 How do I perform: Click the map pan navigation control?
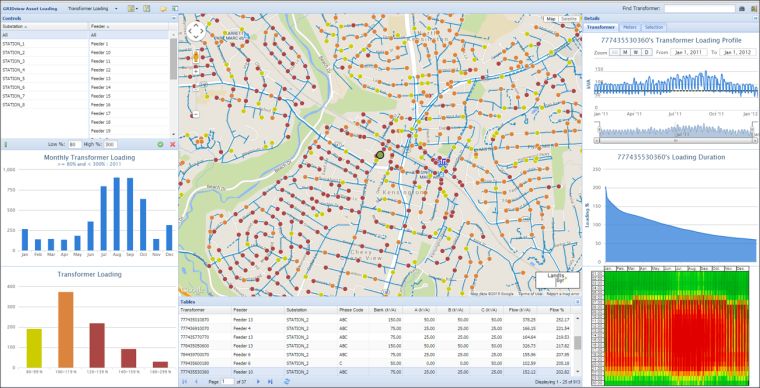[x=196, y=31]
